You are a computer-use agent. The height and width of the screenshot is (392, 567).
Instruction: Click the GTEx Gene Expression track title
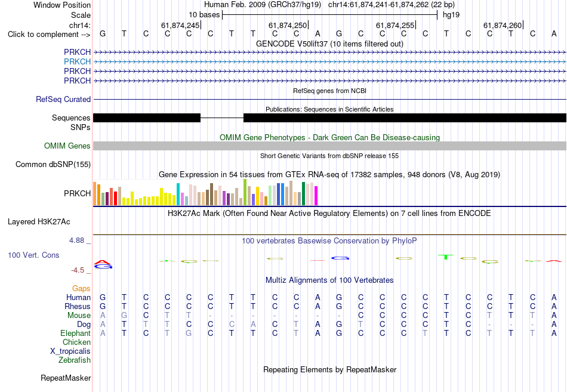(329, 175)
